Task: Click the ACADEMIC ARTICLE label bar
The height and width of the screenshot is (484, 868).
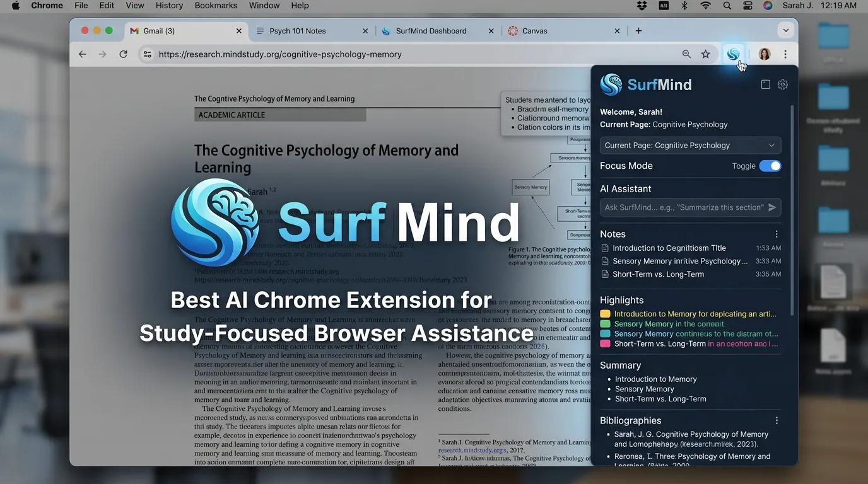Action: 280,115
